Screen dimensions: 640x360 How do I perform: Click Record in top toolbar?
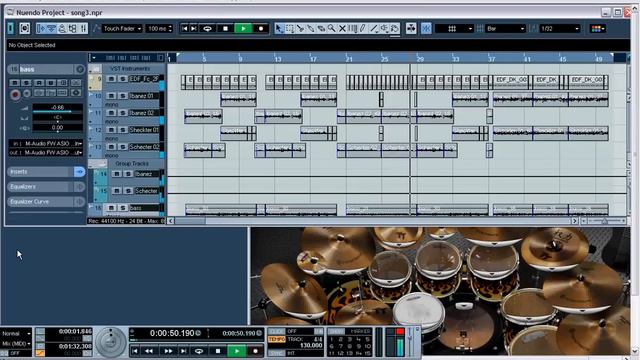tap(261, 29)
